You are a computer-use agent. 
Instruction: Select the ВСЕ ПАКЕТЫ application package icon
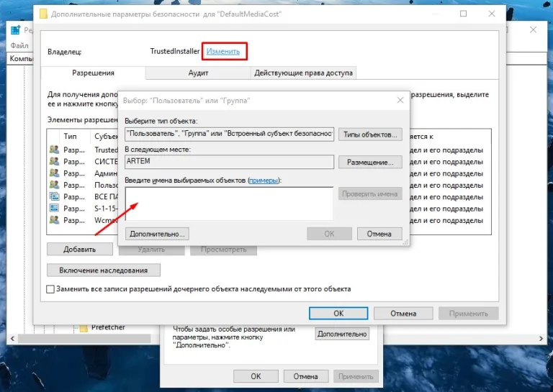pyautogui.click(x=54, y=196)
